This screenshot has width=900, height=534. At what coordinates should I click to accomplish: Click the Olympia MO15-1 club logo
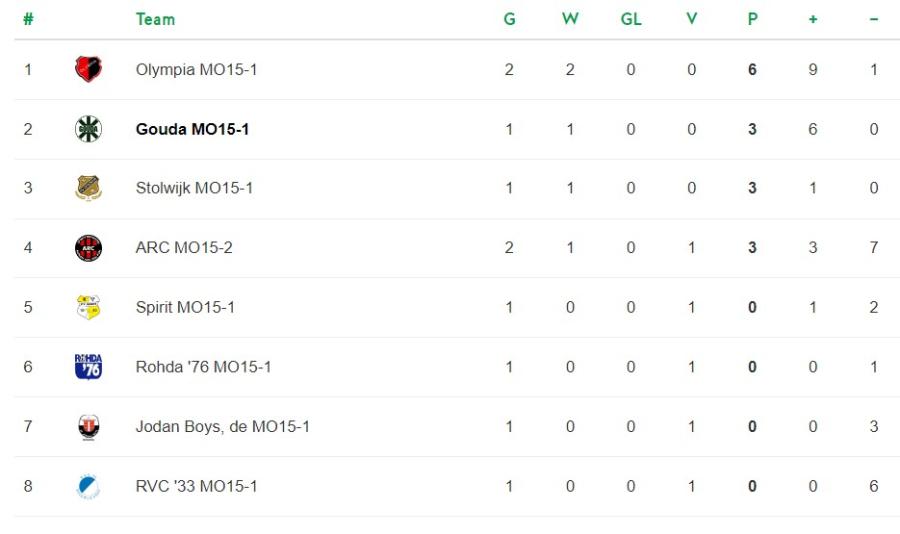click(x=88, y=70)
